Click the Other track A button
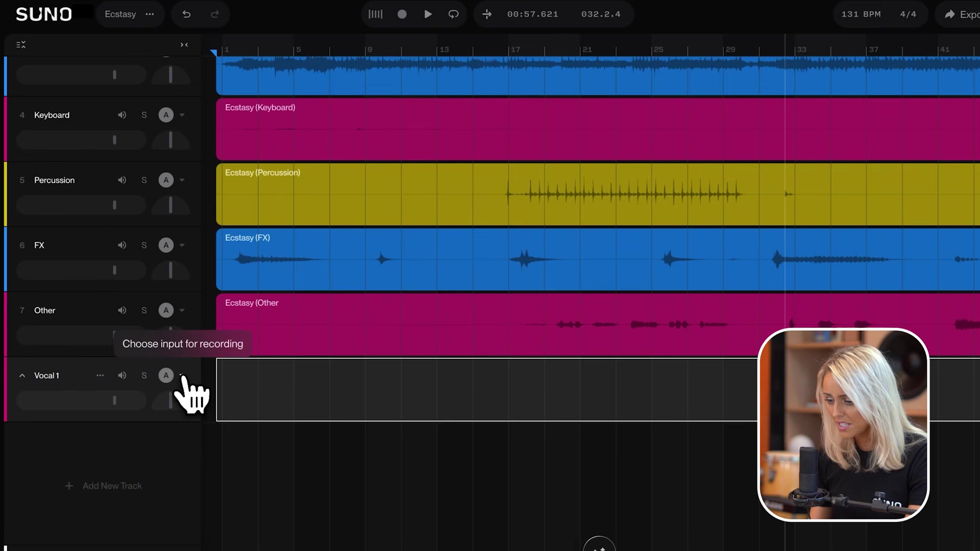Viewport: 980px width, 551px height. pyautogui.click(x=166, y=310)
